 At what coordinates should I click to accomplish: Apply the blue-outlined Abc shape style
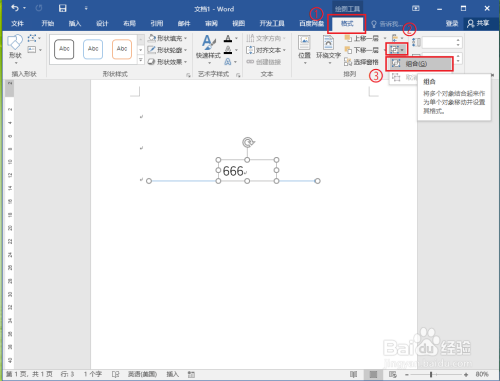(93, 49)
